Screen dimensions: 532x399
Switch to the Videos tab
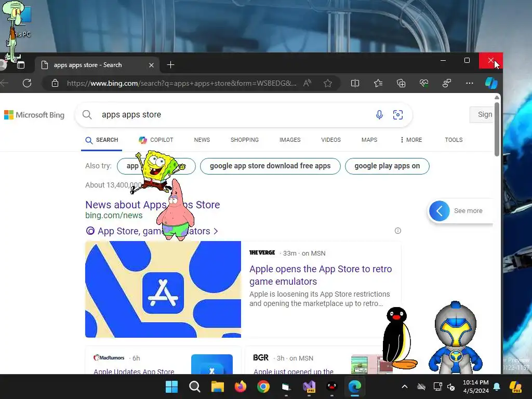[x=331, y=140]
